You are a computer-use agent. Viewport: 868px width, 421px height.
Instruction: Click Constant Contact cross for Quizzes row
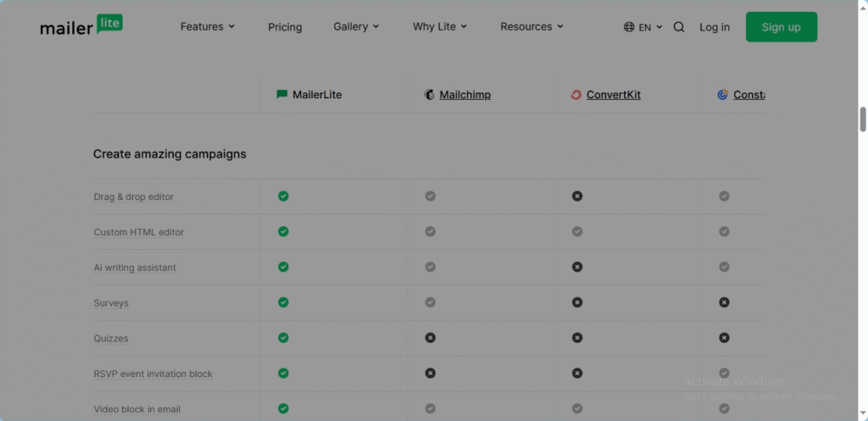(x=724, y=337)
